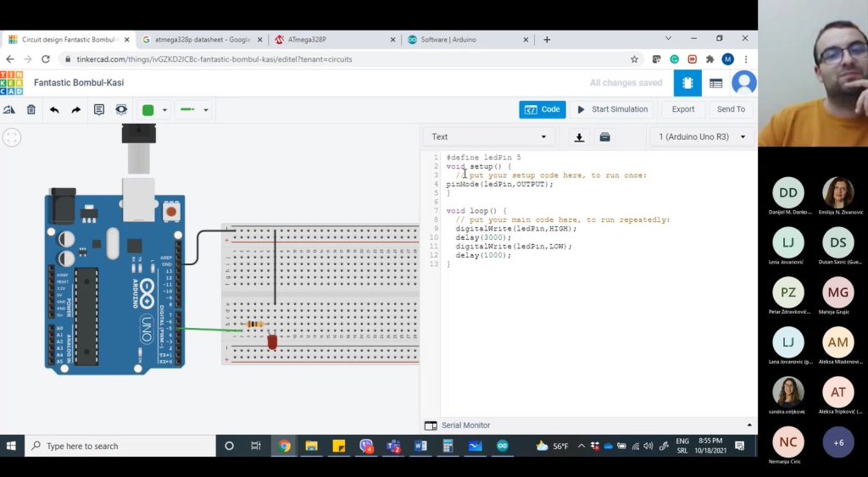
Task: Expand the Arduino Uno R3 board selector
Action: [702, 136]
